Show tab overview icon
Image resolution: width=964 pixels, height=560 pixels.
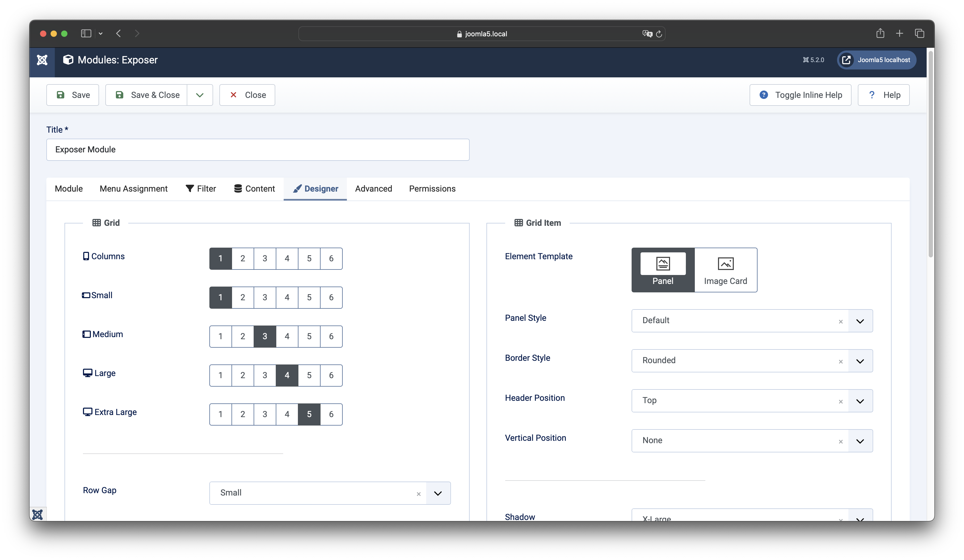pos(920,34)
